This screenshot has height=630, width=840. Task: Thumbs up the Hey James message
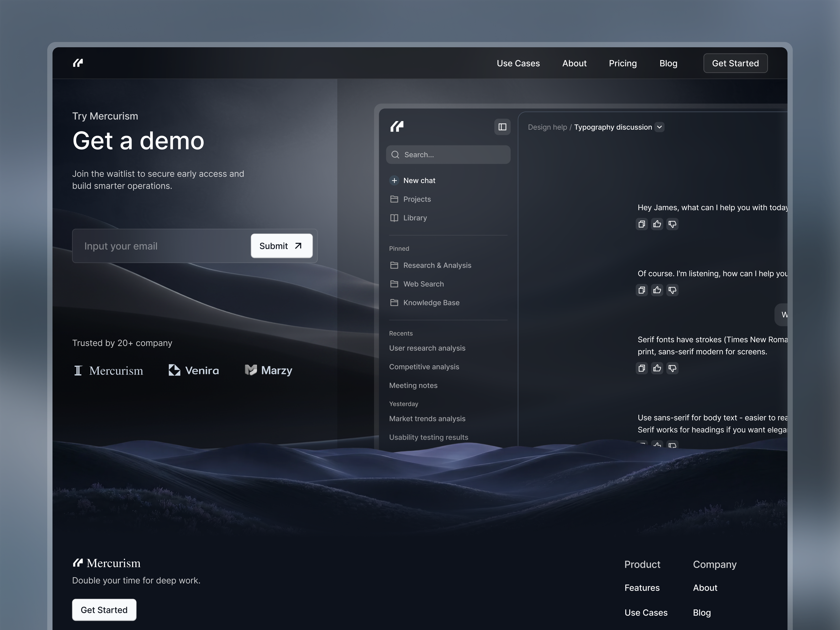tap(657, 224)
